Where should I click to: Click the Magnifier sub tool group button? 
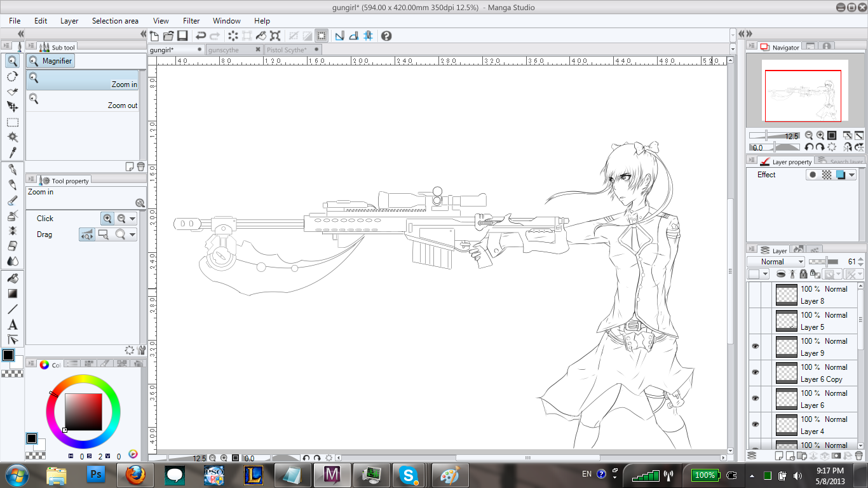pyautogui.click(x=51, y=61)
